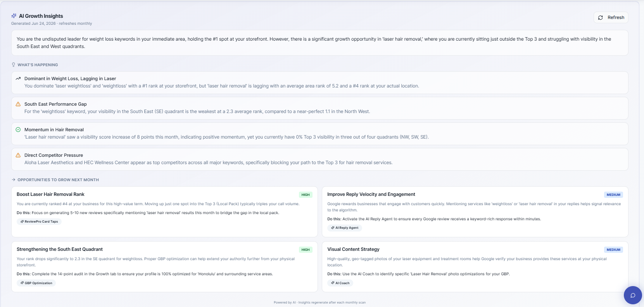Click the MEDIUM badge on Improve Reply Velocity card
Viewport: 644px width, 307px height.
613,195
